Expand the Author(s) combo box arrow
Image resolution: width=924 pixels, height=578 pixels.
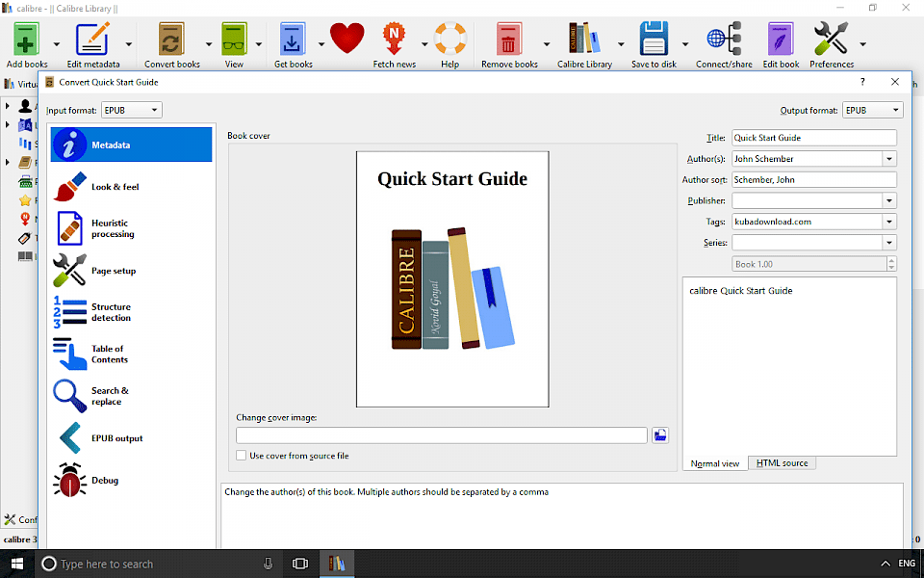889,159
